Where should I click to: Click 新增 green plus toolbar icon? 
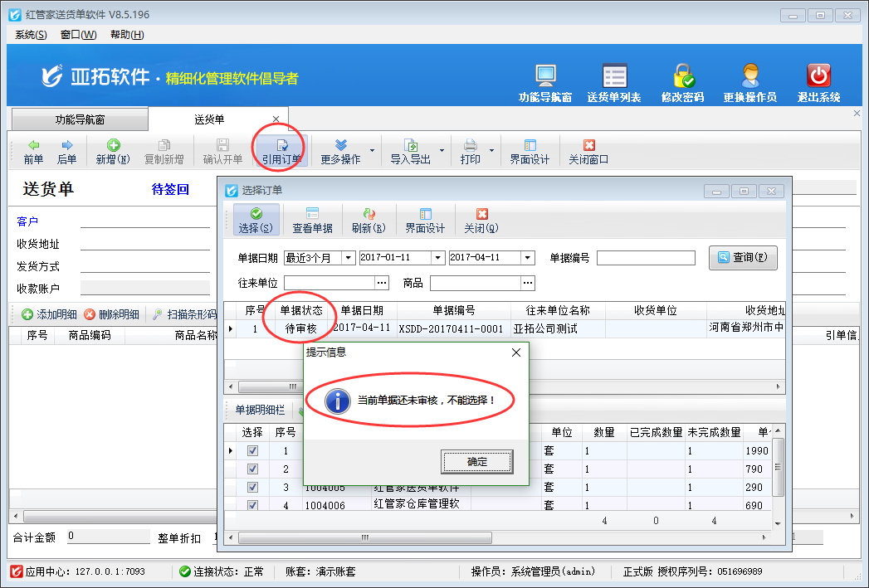[x=113, y=146]
